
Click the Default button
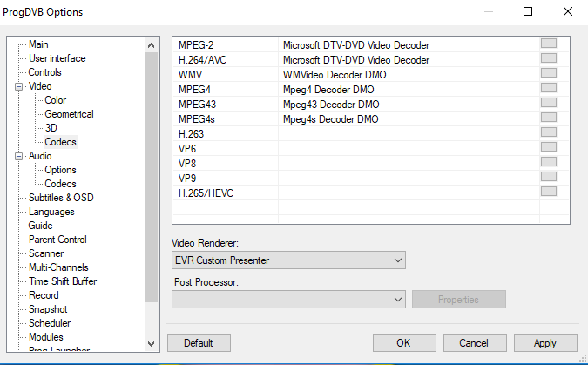click(x=199, y=343)
